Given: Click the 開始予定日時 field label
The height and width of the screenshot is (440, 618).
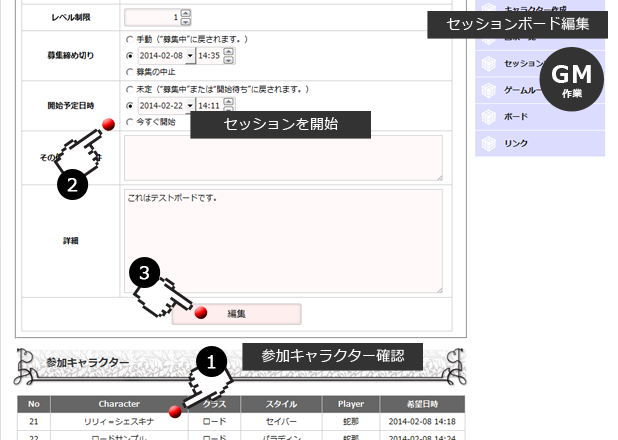Looking at the screenshot, I should tap(71, 106).
